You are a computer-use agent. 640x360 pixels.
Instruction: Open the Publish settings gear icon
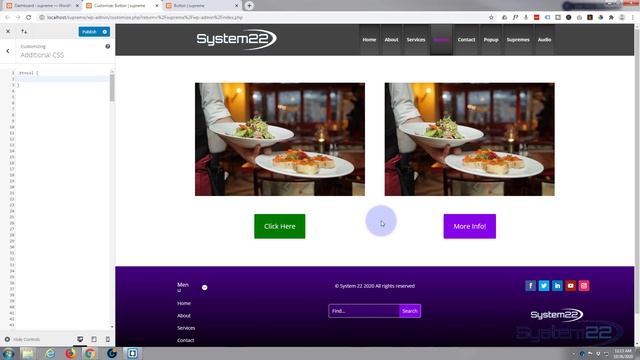105,32
